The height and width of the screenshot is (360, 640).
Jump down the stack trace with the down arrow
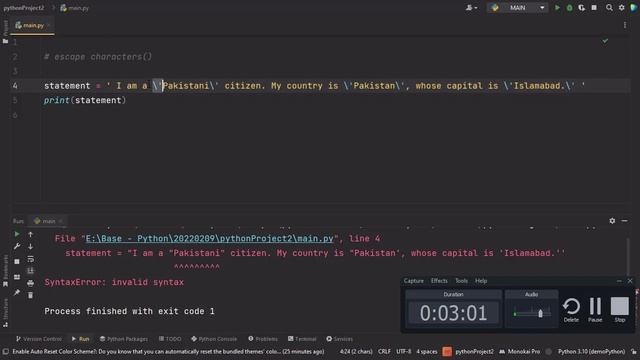coord(31,247)
